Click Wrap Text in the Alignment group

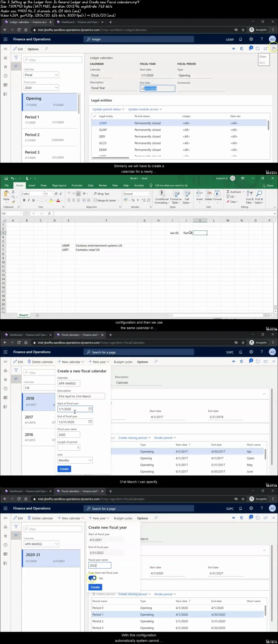tap(101, 194)
